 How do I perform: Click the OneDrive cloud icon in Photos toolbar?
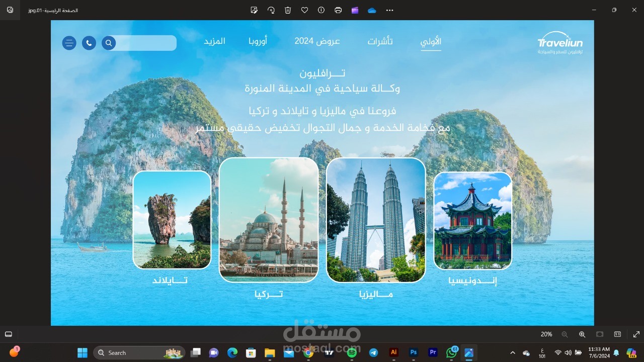[372, 10]
